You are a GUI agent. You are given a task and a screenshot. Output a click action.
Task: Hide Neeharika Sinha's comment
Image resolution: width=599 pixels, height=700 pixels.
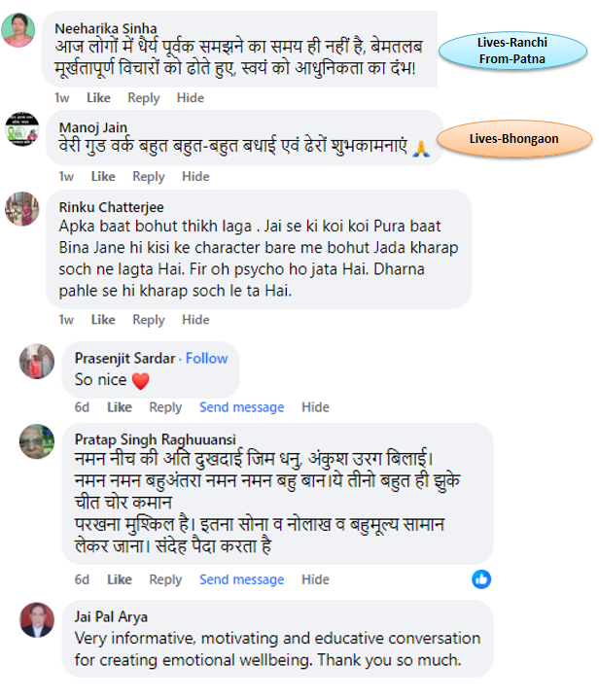pyautogui.click(x=191, y=97)
